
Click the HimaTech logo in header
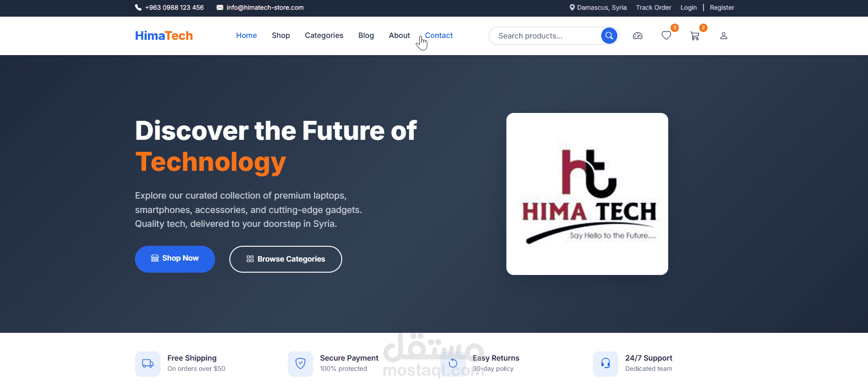pyautogui.click(x=164, y=36)
